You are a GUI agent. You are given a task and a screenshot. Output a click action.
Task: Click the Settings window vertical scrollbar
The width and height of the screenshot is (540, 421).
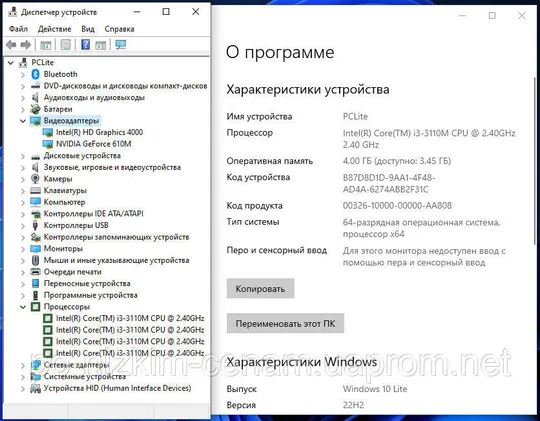[x=535, y=160]
